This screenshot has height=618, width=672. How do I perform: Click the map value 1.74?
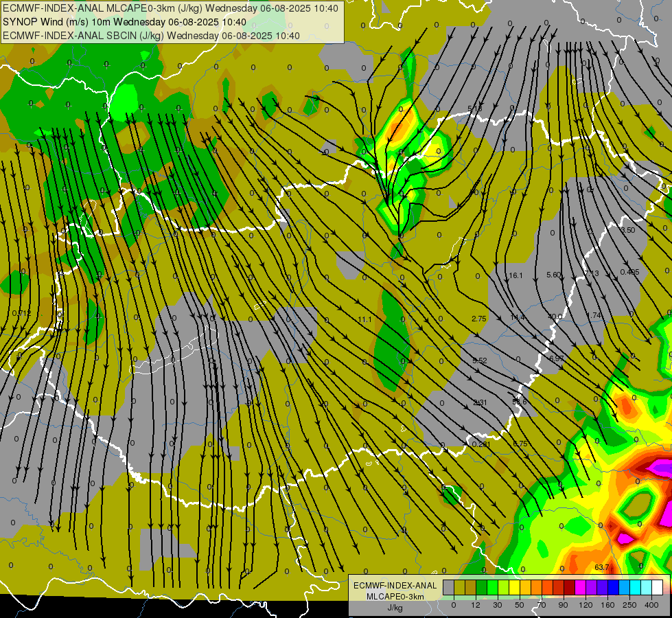[x=594, y=315]
